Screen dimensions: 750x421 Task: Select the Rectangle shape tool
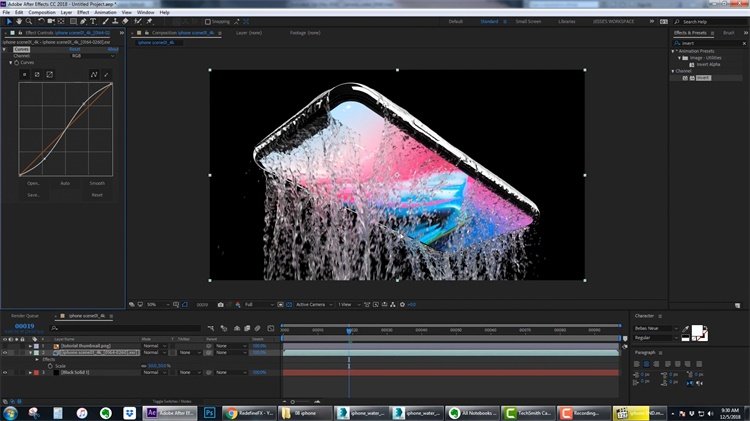tap(73, 22)
